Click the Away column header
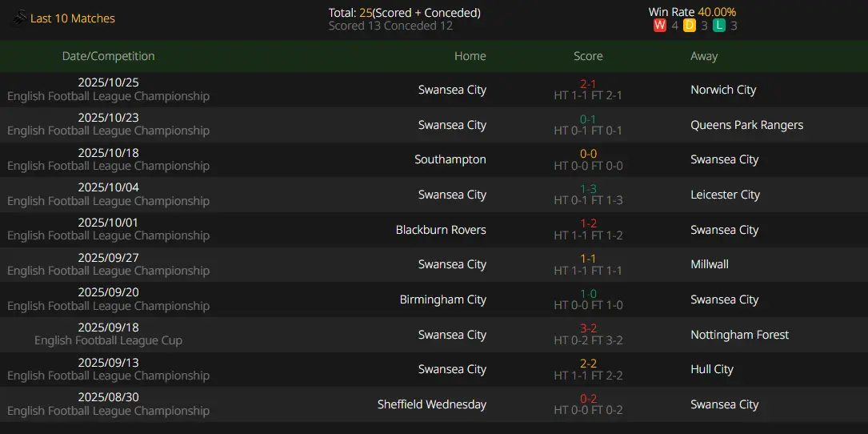 tap(704, 56)
